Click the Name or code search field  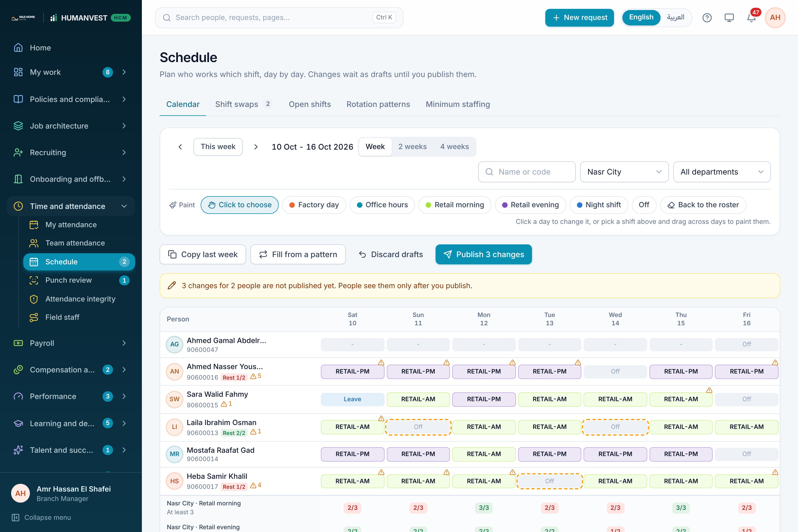tap(526, 172)
